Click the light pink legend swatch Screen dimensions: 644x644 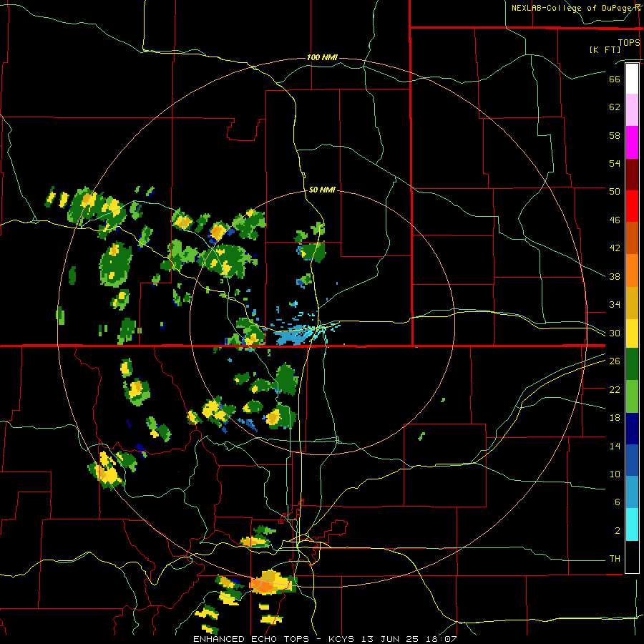click(632, 110)
